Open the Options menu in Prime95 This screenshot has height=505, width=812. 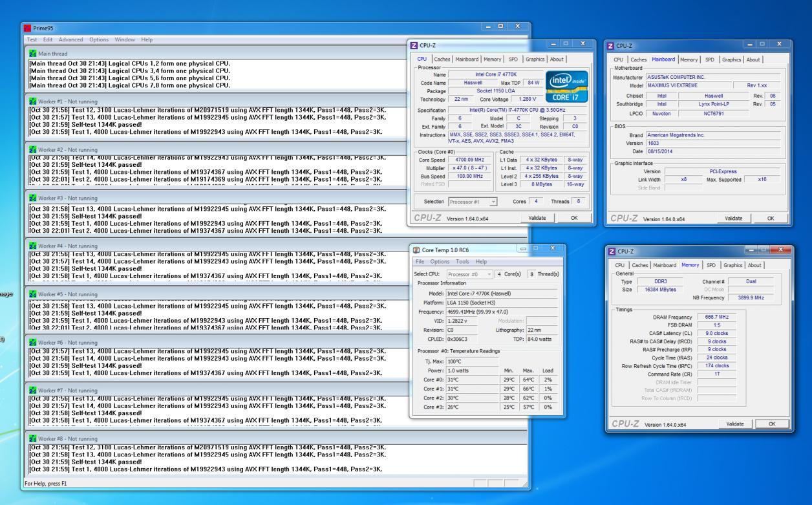(x=100, y=39)
